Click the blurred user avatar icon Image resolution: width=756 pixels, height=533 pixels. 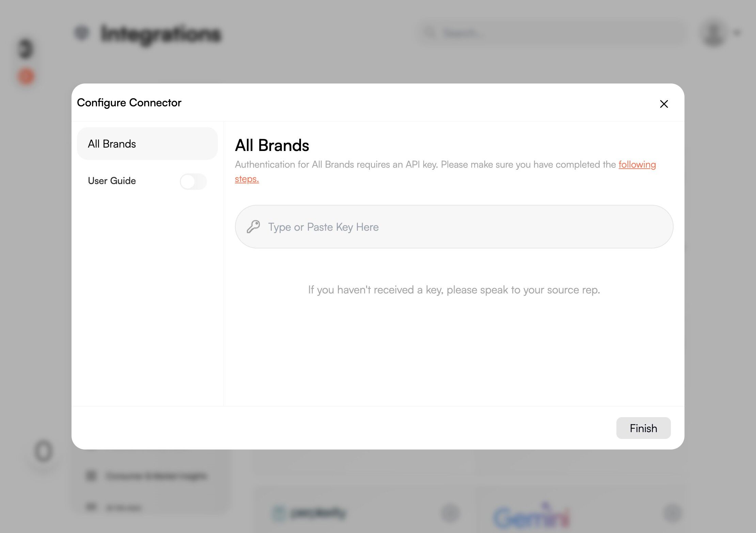pos(713,33)
